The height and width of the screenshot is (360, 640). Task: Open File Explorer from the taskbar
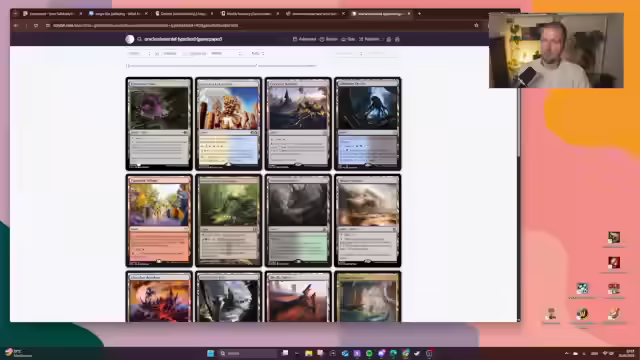(309, 353)
